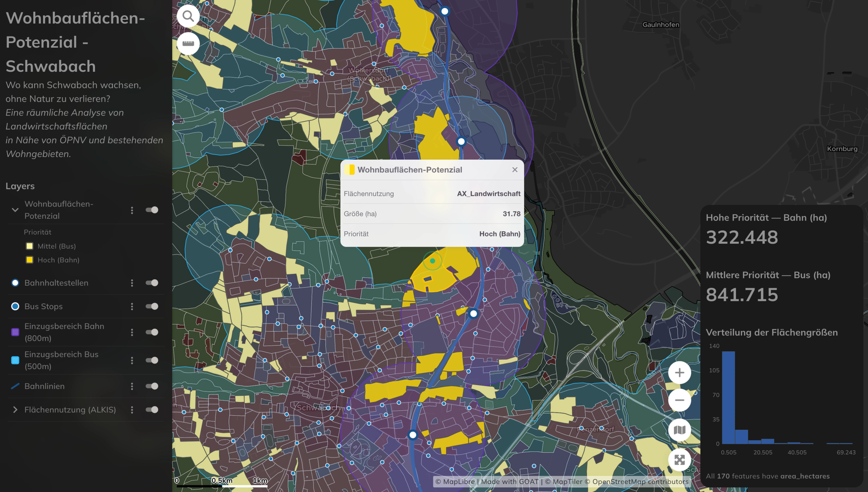Click the Layers section heading
Viewport: 868px width, 492px height.
tap(20, 186)
